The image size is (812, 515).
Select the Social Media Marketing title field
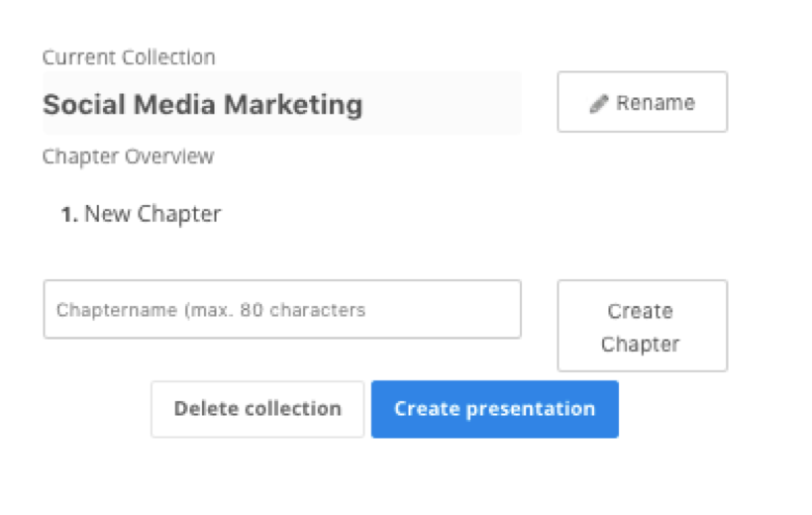tap(281, 103)
